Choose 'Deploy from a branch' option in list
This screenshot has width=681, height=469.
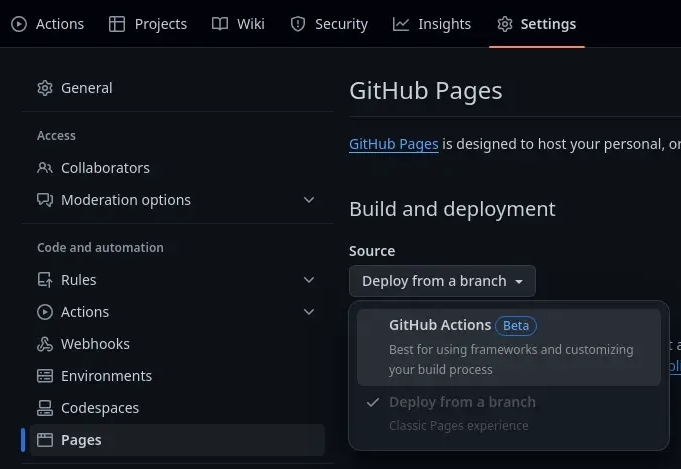509,413
